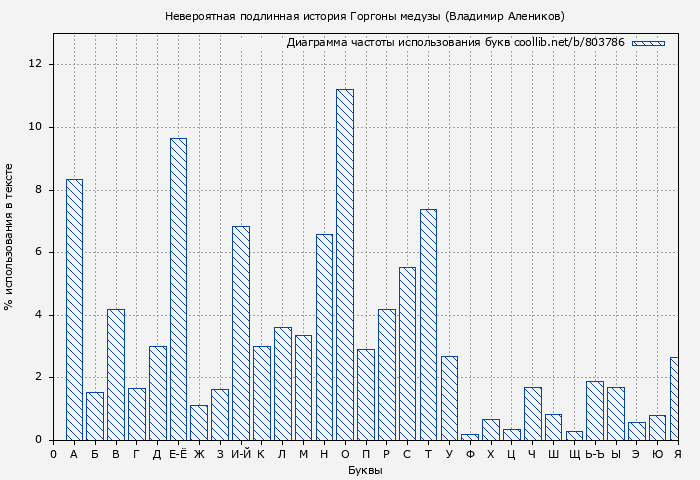Click the bar for letters И-Й

coord(241,333)
